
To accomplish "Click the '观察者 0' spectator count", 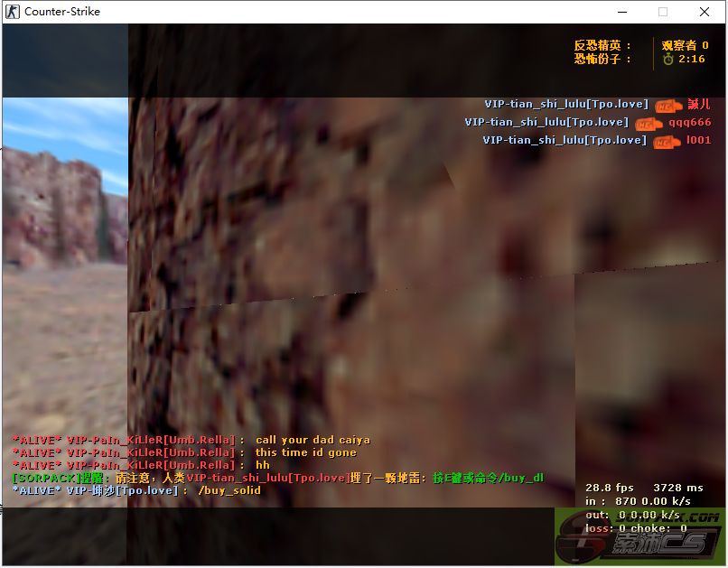I will coord(685,45).
